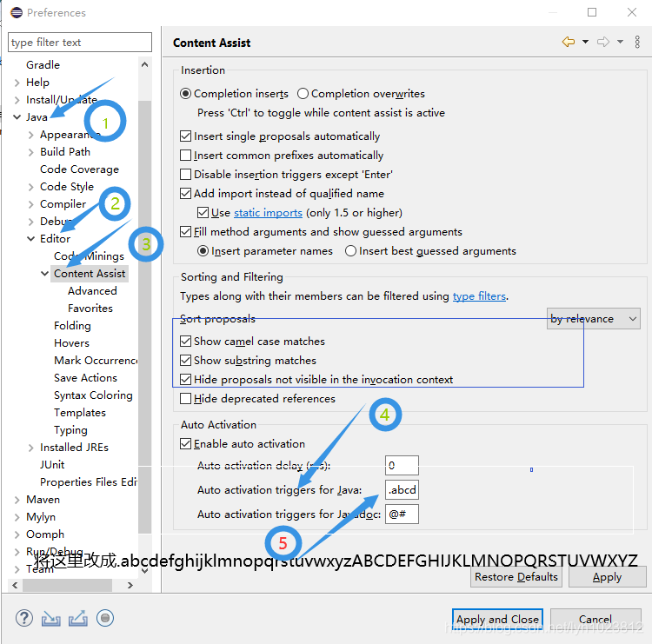This screenshot has height=644, width=652.
Task: Click the tree scroll up arrow
Action: point(144,64)
